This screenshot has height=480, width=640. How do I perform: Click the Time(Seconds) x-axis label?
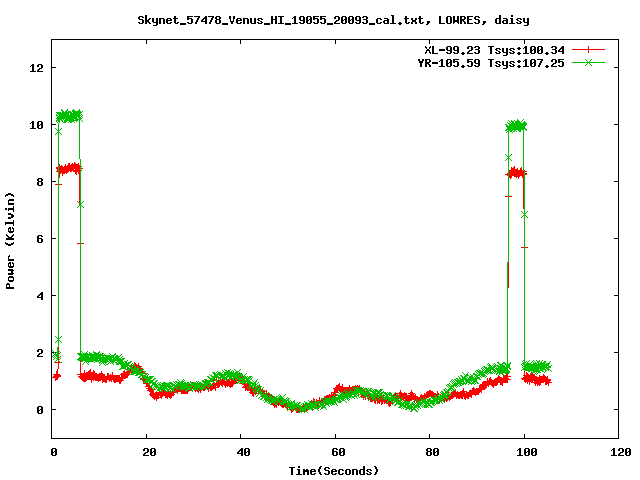point(334,471)
